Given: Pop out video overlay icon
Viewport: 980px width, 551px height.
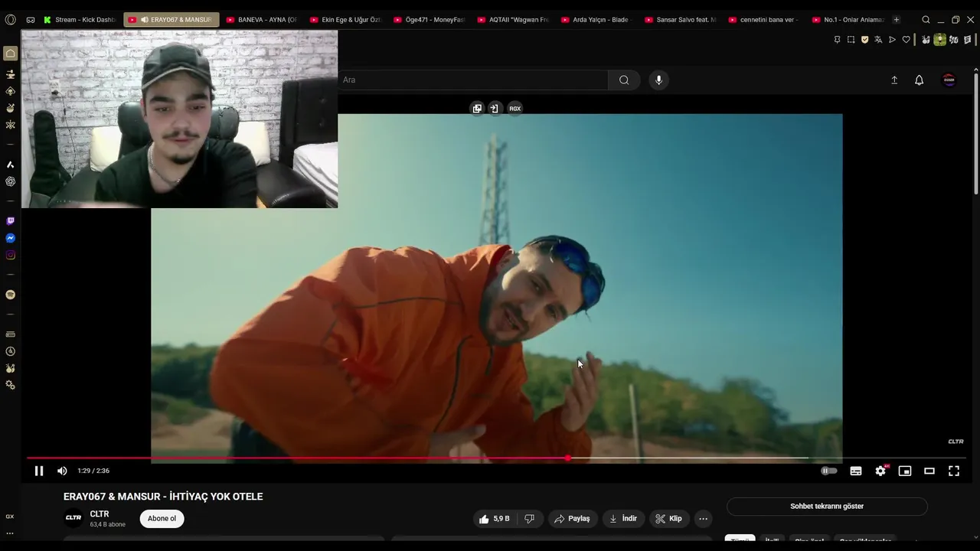Looking at the screenshot, I should click(477, 109).
